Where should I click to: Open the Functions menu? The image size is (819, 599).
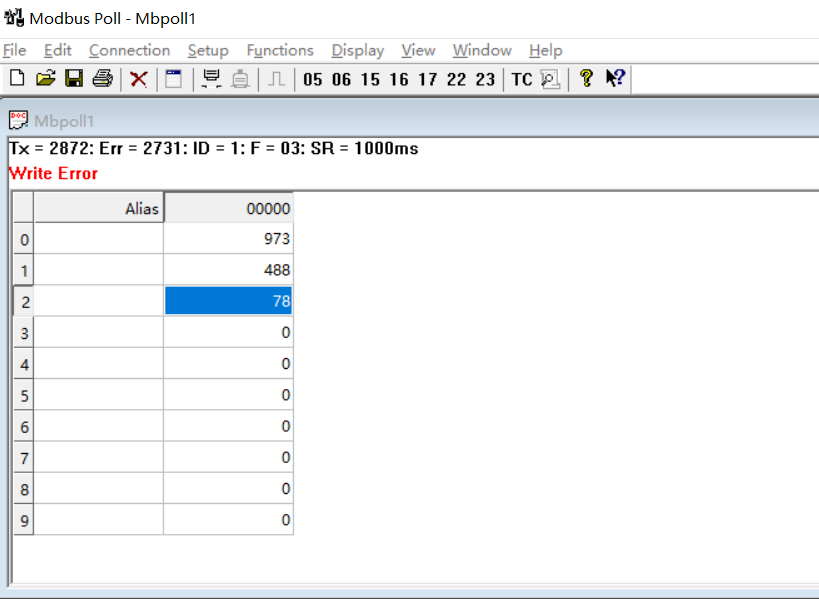pos(280,50)
